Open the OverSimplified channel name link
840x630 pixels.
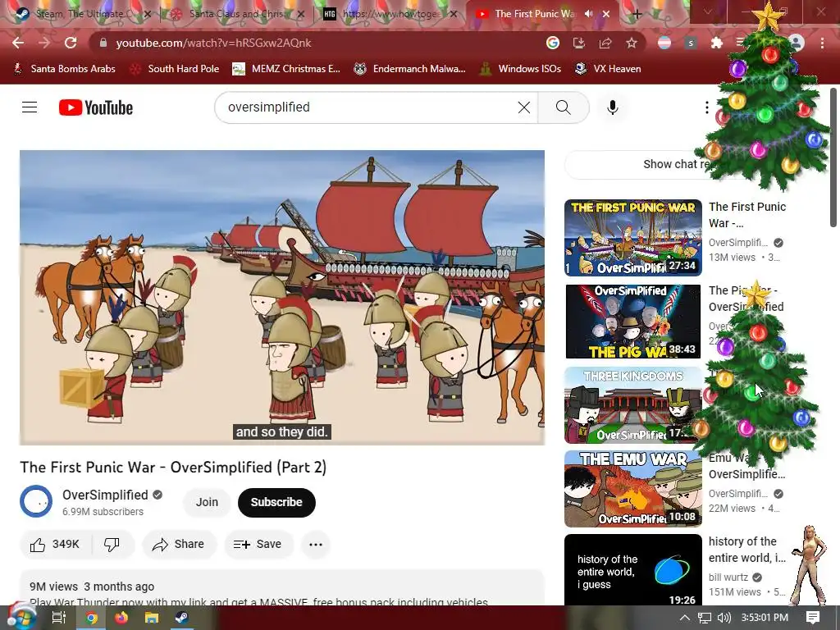click(105, 495)
